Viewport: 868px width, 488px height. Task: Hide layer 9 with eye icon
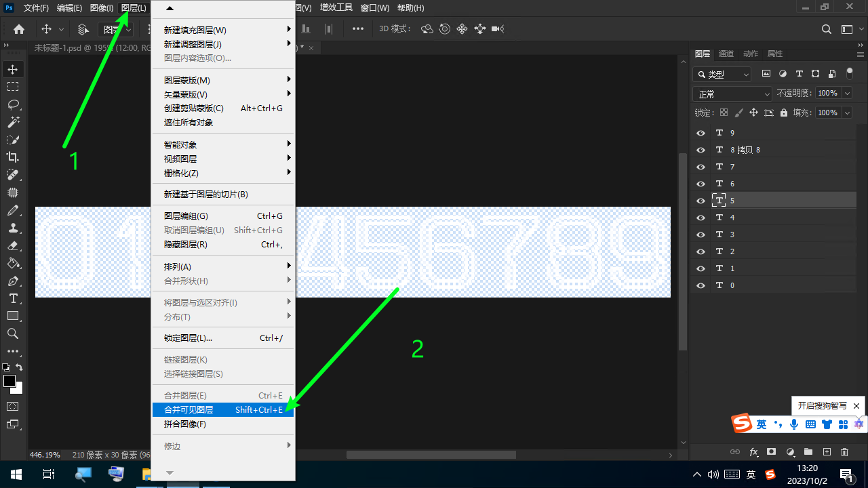[x=701, y=133]
